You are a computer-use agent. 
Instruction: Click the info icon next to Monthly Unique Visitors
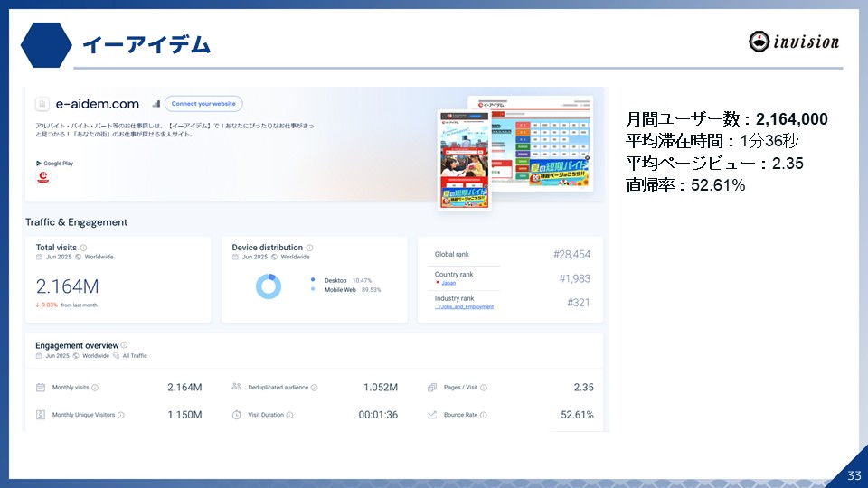point(120,415)
